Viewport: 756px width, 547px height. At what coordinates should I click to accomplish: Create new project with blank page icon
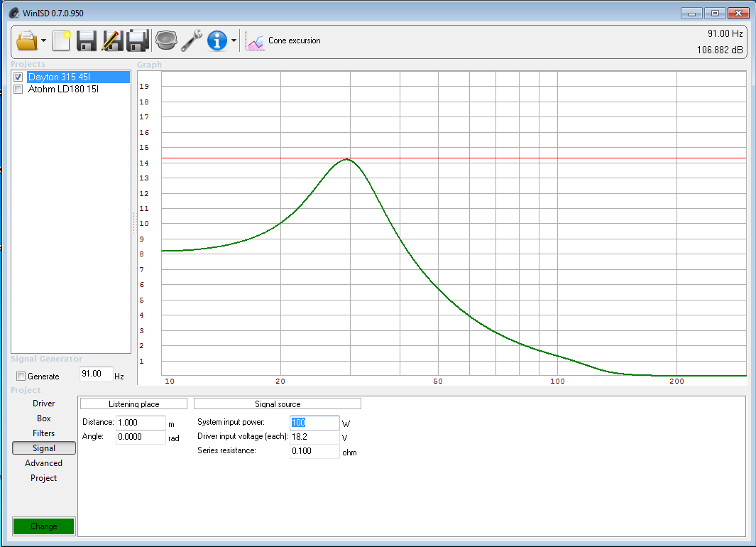[x=62, y=40]
